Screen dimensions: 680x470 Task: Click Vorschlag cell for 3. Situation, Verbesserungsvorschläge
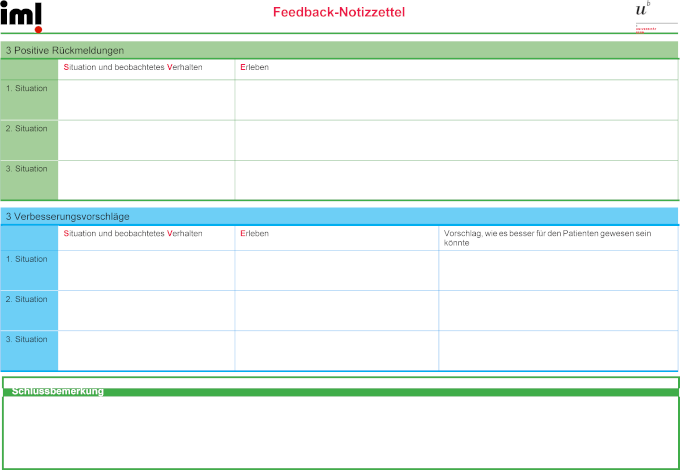(559, 351)
